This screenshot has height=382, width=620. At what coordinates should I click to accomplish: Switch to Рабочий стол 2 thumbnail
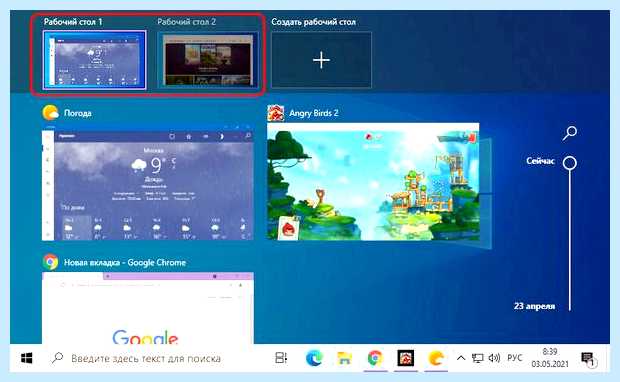(x=208, y=60)
